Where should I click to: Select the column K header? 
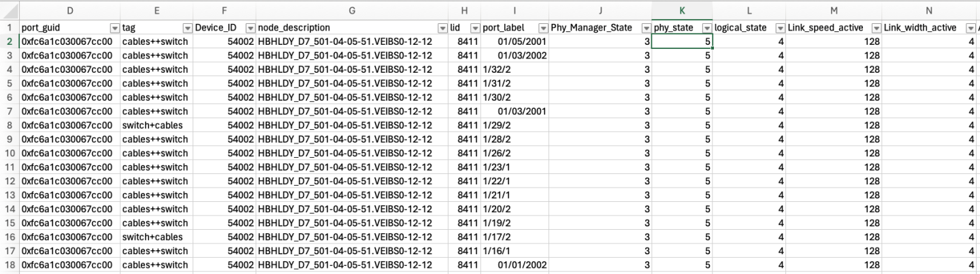tap(682, 10)
